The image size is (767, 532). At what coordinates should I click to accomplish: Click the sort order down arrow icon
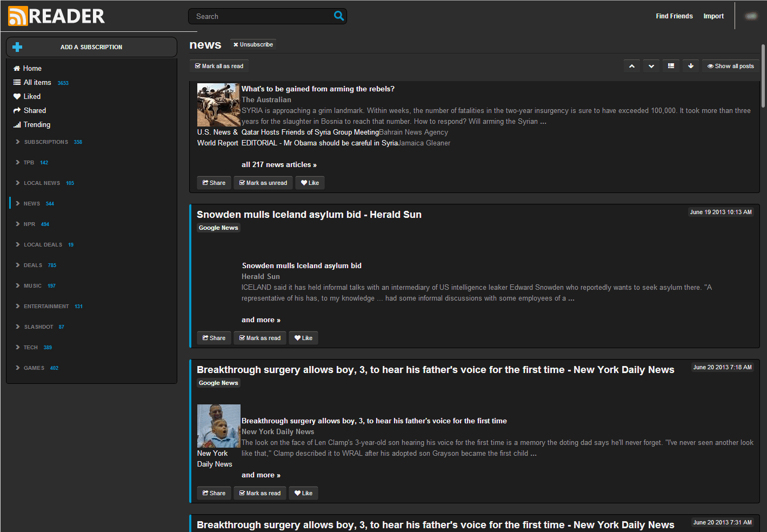pyautogui.click(x=691, y=66)
